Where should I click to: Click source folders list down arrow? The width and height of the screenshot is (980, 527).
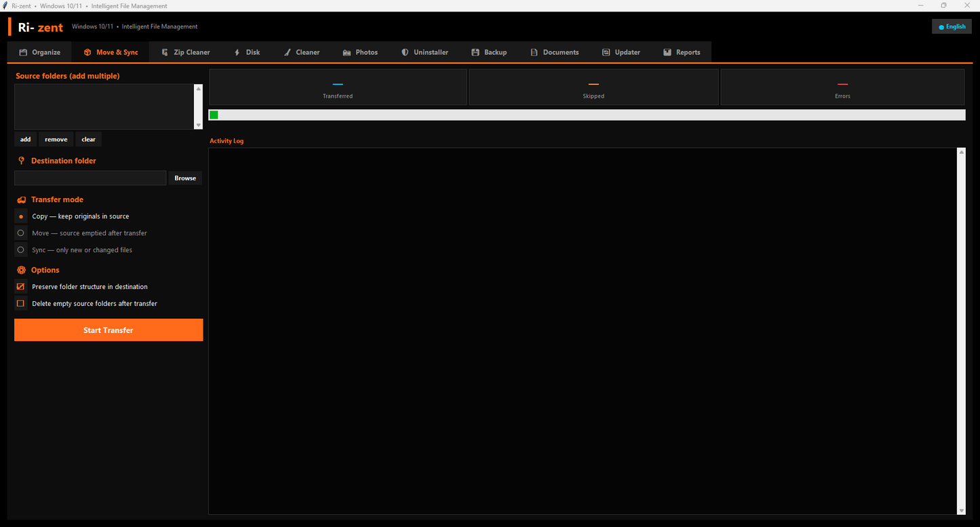point(198,125)
